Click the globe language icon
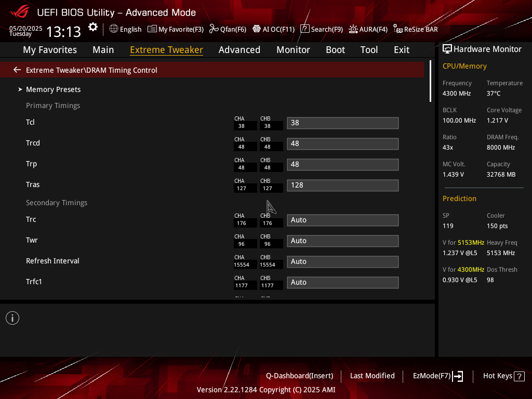The width and height of the screenshot is (532, 399). (114, 29)
